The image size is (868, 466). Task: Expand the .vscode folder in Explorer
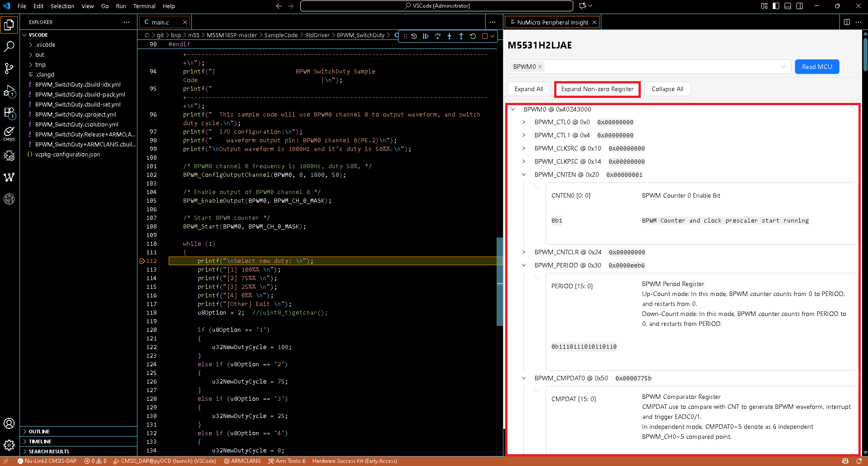[x=78, y=44]
